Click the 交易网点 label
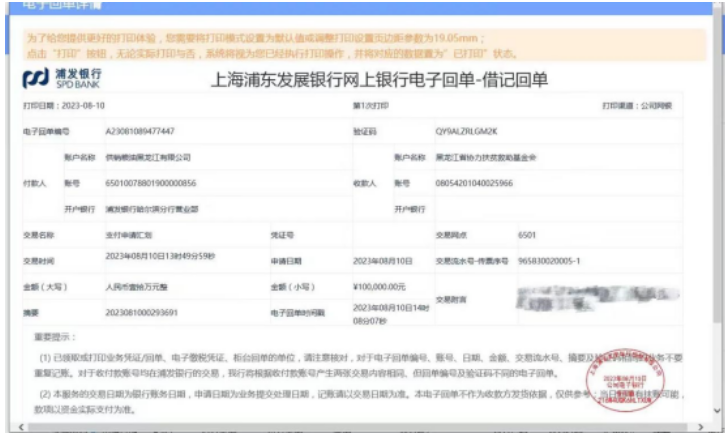Screen dimensions: 725x434 click(451, 235)
